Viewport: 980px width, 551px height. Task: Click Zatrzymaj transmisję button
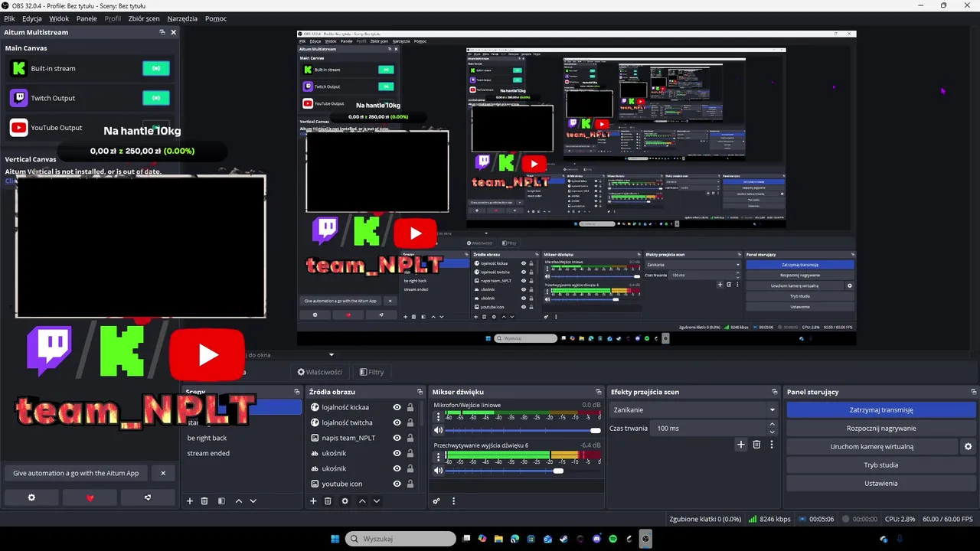click(x=881, y=410)
